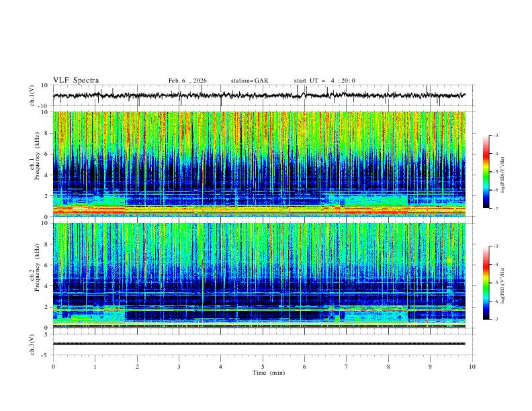Viewport: 532px width, 411px height.
Task: Click time axis tick label "2"
Action: coord(137,367)
